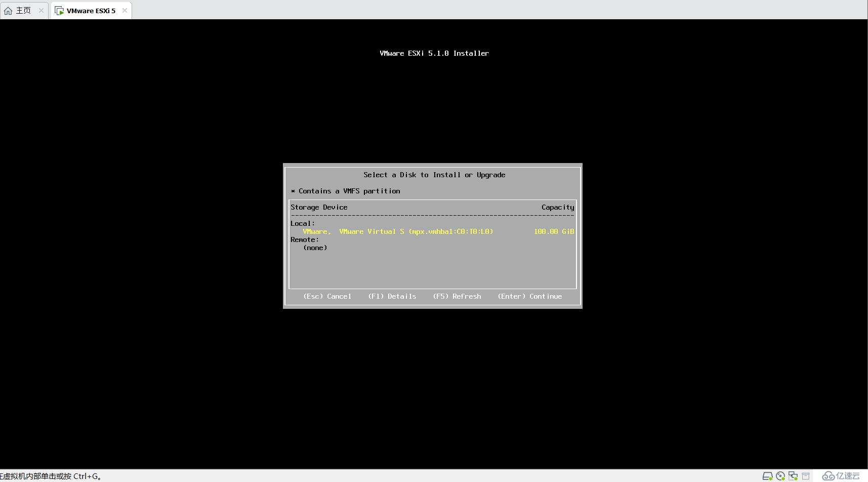
Task: Click the Local: label
Action: 303,223
